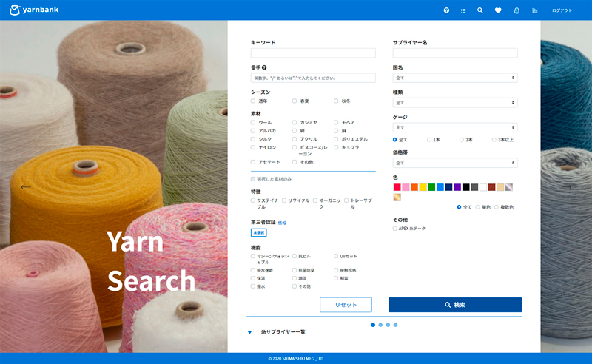Open favorites heart icon in header

tap(498, 10)
